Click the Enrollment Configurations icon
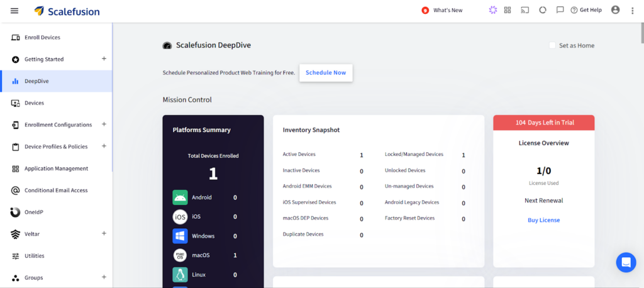Viewport: 644px width, 288px height. [x=16, y=125]
